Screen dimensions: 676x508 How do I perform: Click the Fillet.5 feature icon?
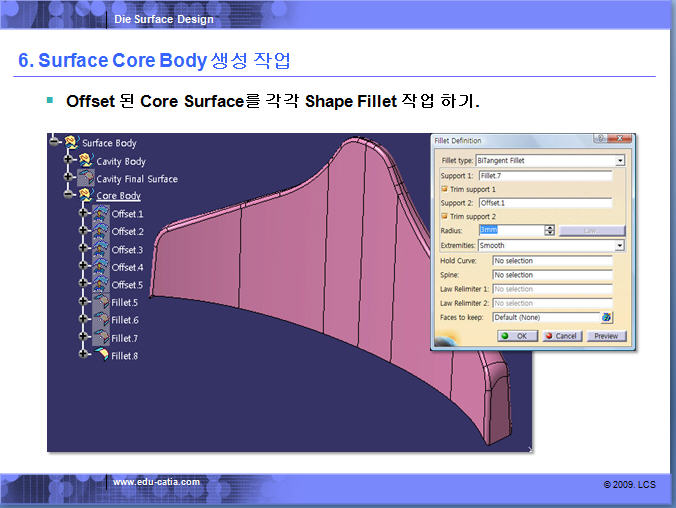tap(101, 302)
